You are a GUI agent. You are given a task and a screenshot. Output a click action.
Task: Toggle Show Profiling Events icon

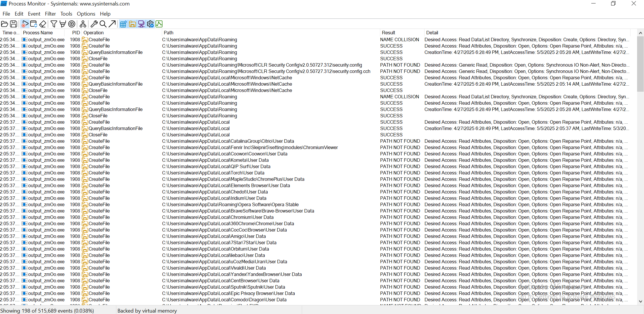159,24
